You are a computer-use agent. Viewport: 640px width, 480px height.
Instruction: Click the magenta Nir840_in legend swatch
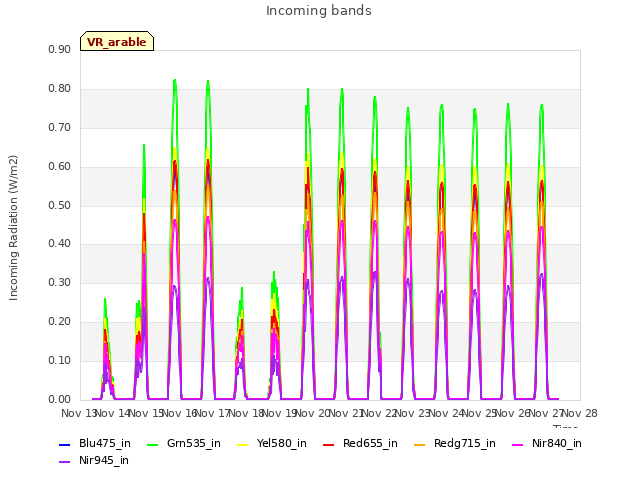(x=518, y=444)
